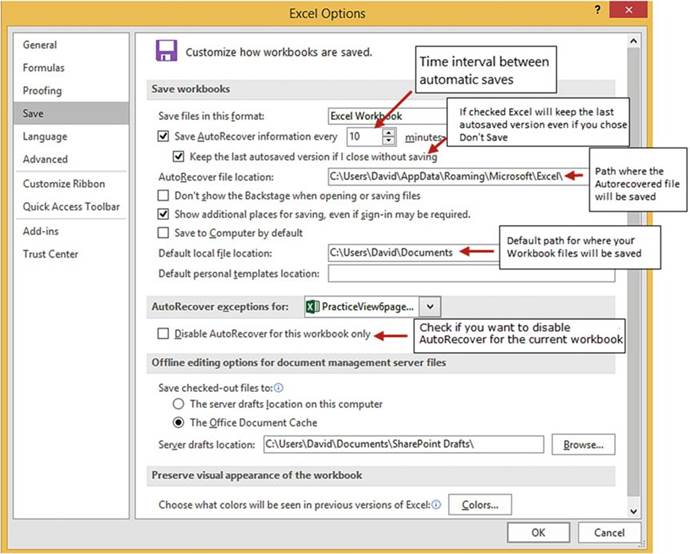
Task: Click the info icon beside Save checked-out files
Action: [x=278, y=386]
